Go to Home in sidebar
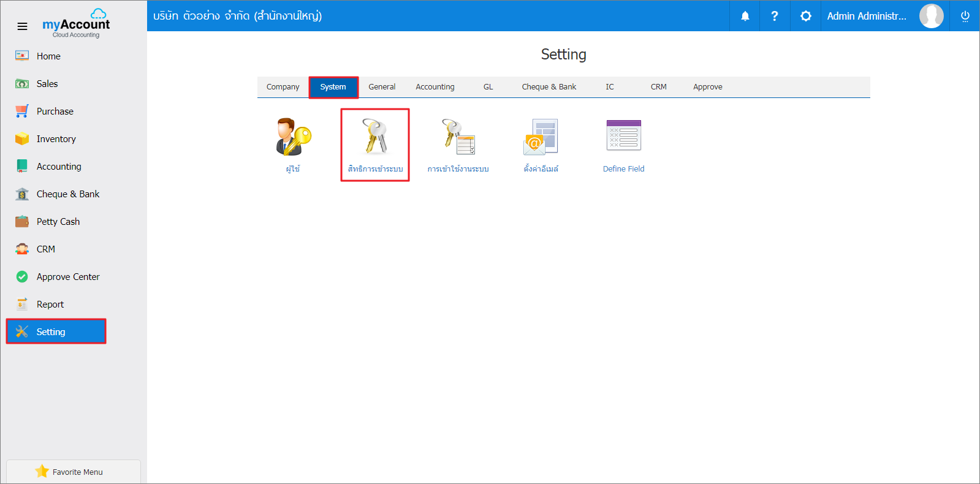Image resolution: width=980 pixels, height=484 pixels. tap(48, 56)
